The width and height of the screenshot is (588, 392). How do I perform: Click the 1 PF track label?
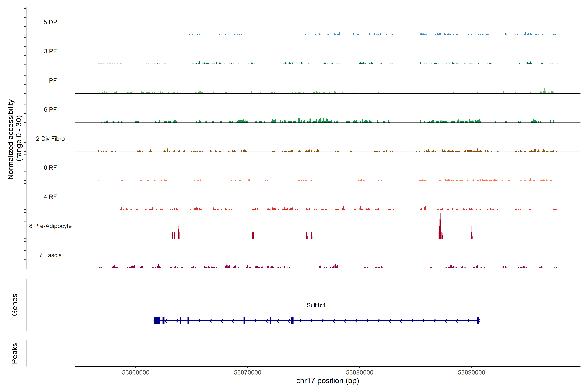pos(50,81)
